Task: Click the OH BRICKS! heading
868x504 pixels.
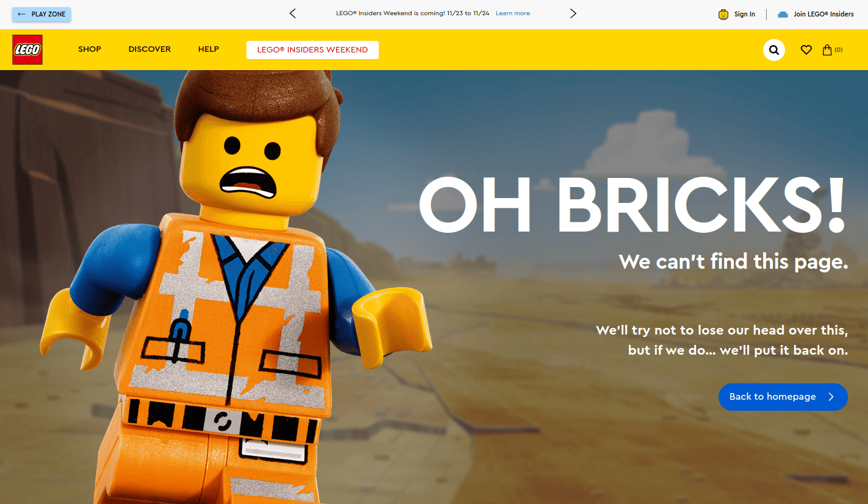Action: point(633,205)
